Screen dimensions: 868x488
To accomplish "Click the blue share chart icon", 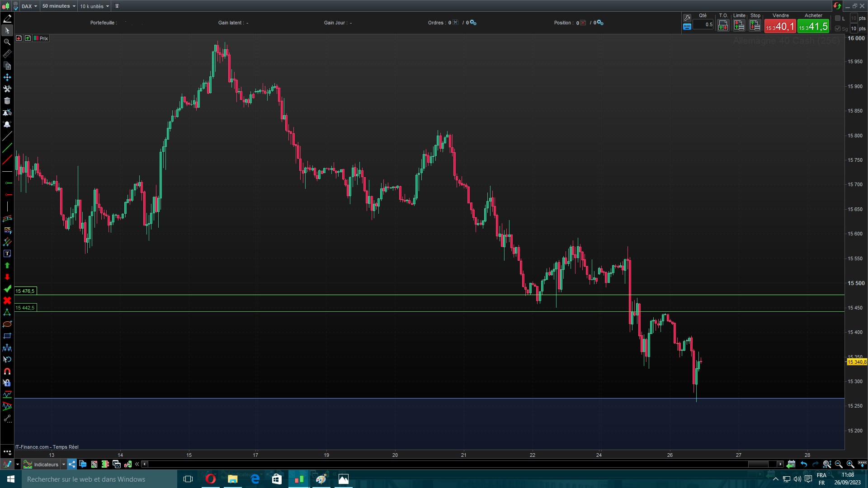I will (x=72, y=464).
